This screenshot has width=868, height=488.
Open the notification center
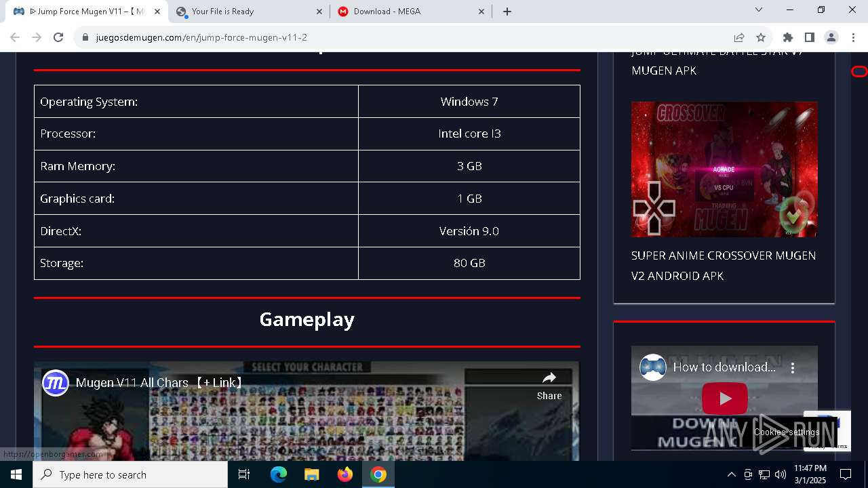click(846, 474)
